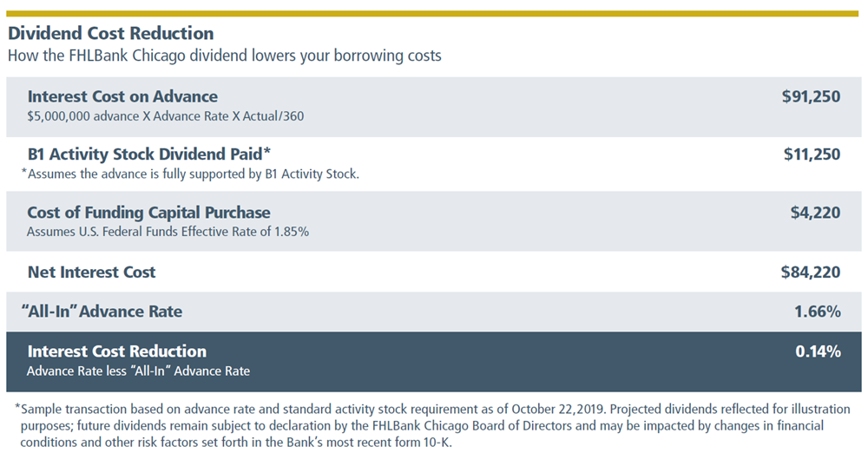Select the $4,220 funding cost value

point(815,212)
